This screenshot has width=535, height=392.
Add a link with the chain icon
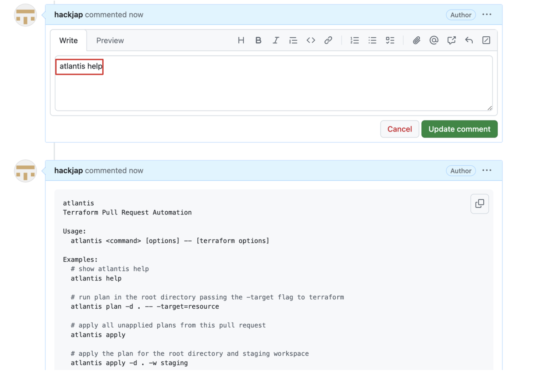[x=328, y=40]
